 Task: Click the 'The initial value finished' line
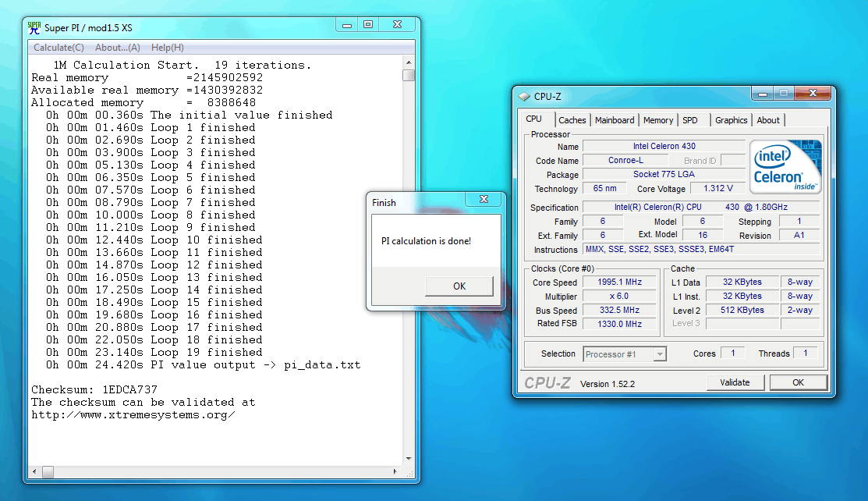(190, 115)
